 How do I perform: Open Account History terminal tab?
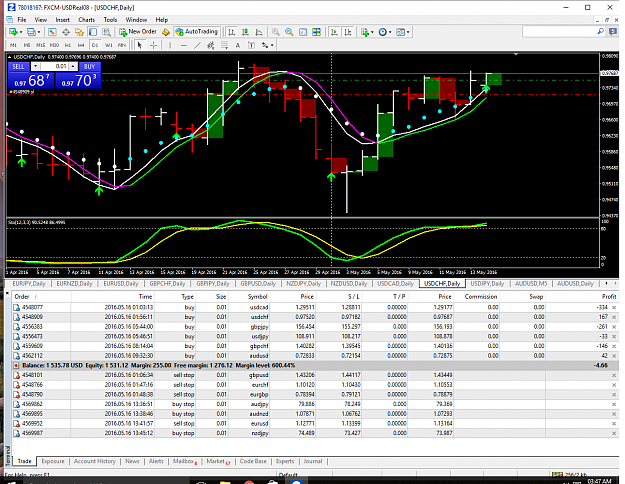[94, 461]
